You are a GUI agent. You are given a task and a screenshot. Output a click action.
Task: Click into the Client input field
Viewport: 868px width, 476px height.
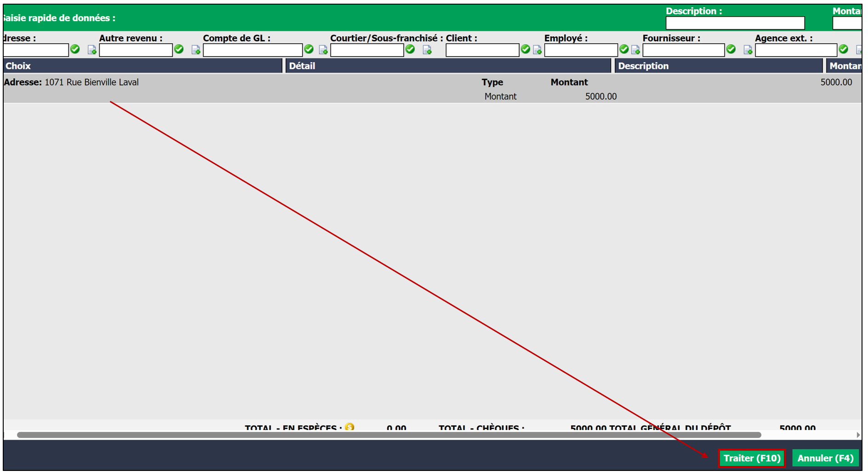tap(482, 50)
